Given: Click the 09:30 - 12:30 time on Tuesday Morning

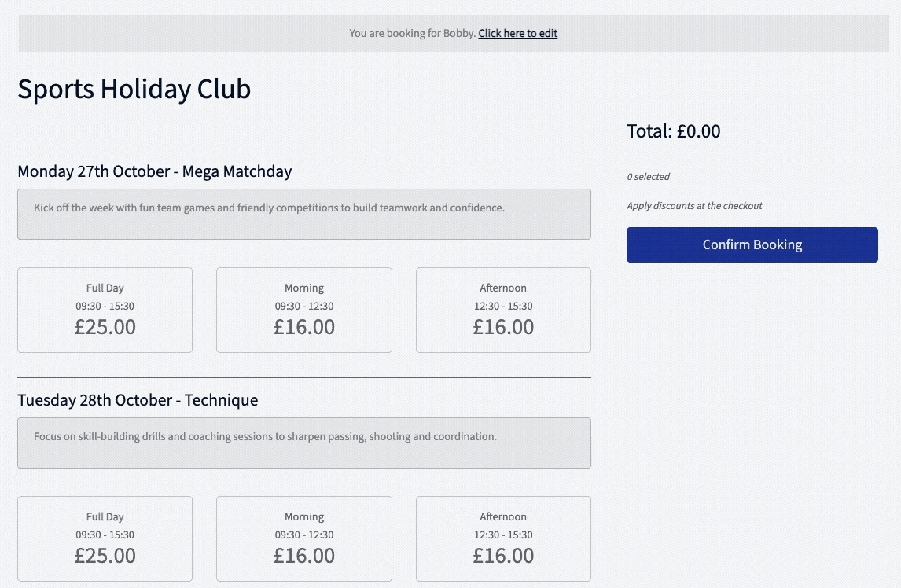Looking at the screenshot, I should coord(303,535).
